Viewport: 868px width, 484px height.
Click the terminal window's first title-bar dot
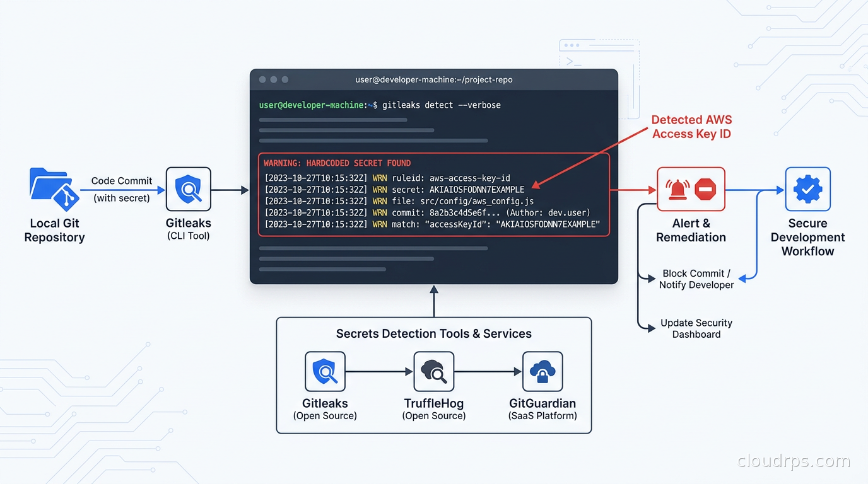click(262, 80)
